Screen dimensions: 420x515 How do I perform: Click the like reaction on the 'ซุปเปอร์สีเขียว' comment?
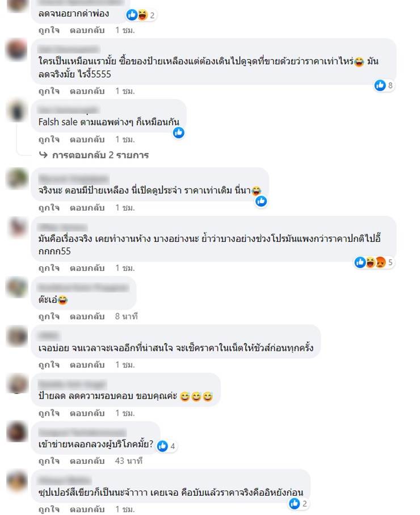tap(298, 503)
